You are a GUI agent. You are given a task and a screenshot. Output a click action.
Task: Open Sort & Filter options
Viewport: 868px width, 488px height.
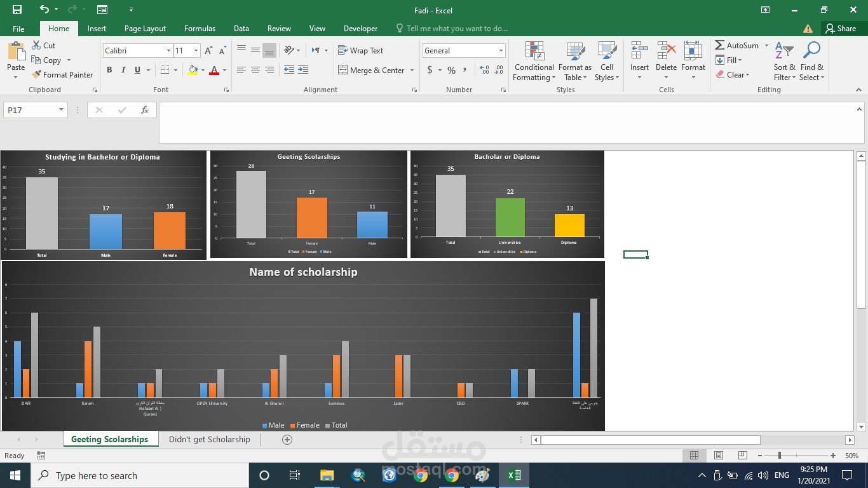click(784, 62)
